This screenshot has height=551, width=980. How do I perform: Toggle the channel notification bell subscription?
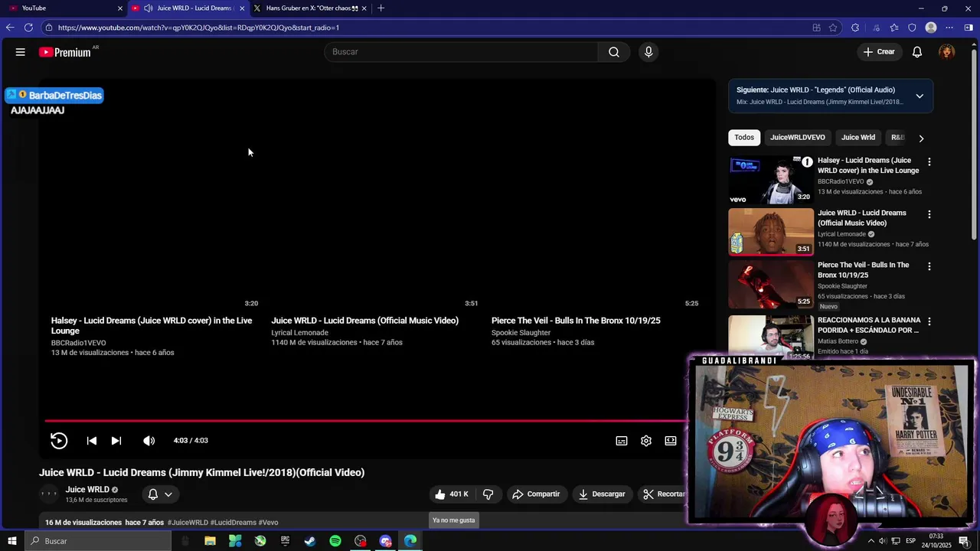coord(160,494)
